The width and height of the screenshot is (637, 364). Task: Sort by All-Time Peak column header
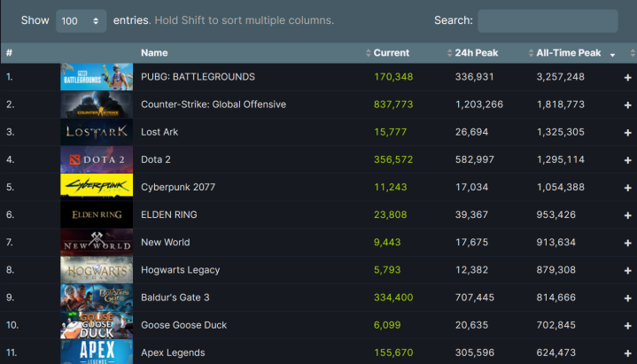[569, 53]
